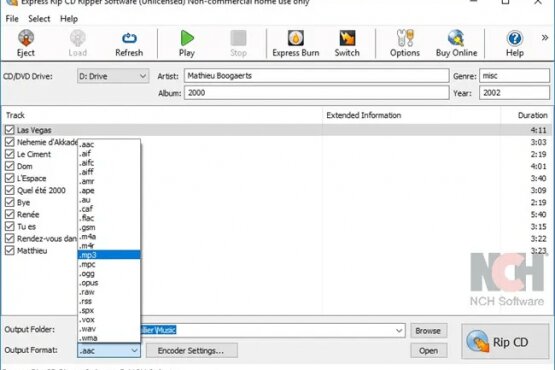This screenshot has height=370, width=555.
Task: Open the Options settings icon
Action: (x=405, y=38)
